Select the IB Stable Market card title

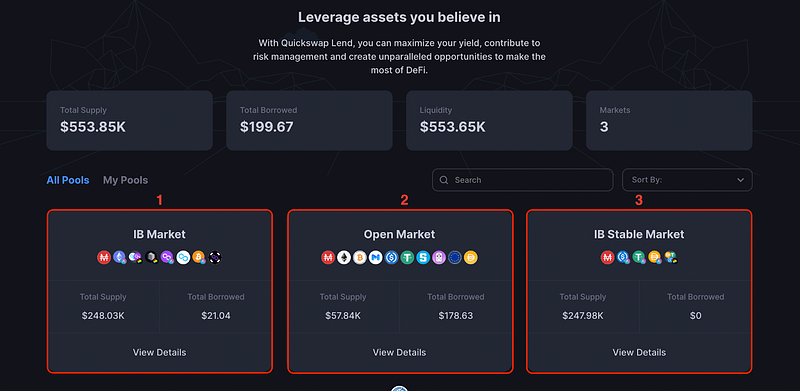click(639, 234)
